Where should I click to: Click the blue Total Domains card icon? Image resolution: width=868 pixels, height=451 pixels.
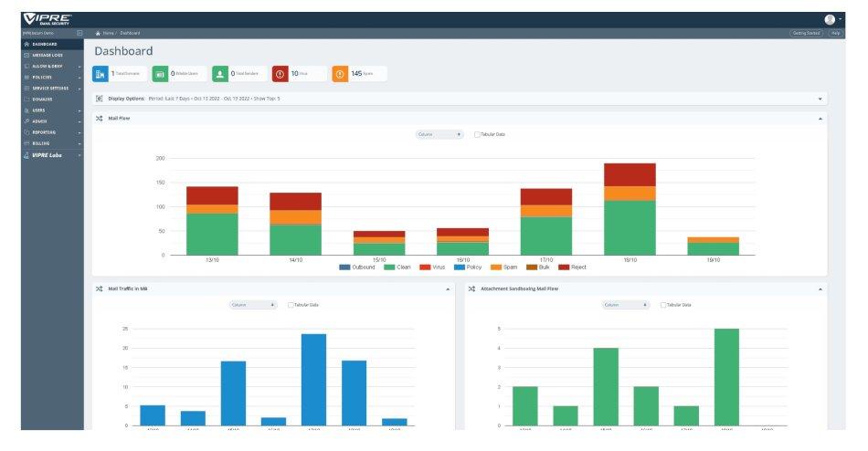click(101, 74)
